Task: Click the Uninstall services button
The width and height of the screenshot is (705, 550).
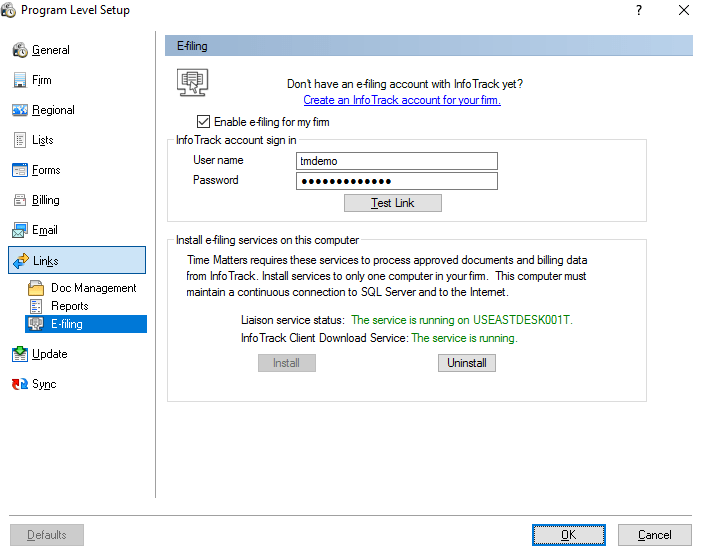Action: point(467,363)
